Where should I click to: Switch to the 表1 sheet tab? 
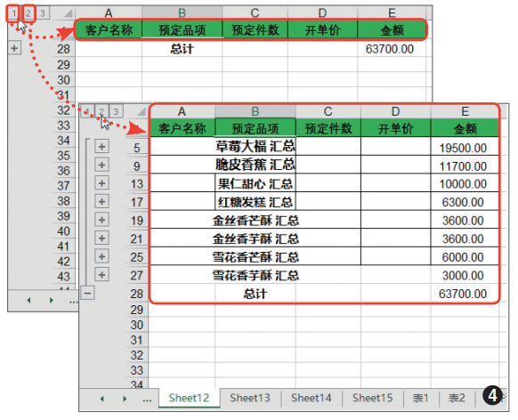421,398
